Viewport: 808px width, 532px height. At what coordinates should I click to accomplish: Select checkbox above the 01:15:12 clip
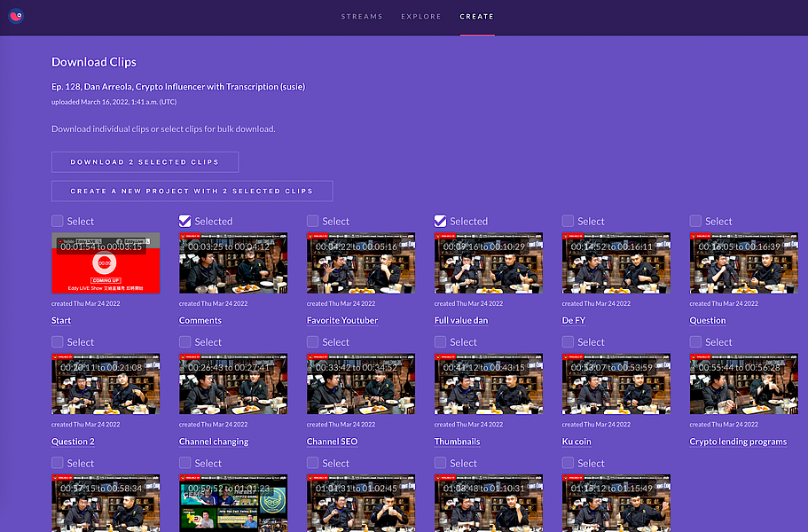tap(568, 463)
